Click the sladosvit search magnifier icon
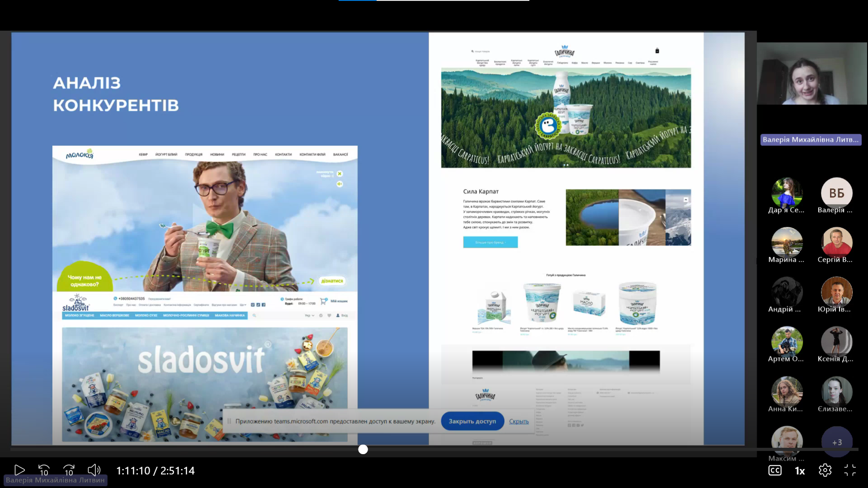The image size is (868, 488). pyautogui.click(x=254, y=315)
